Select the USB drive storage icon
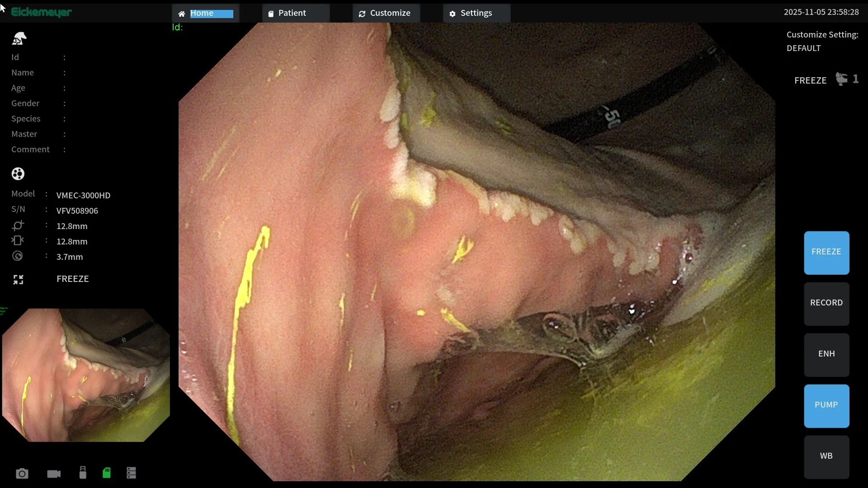This screenshot has height=488, width=868. pos(83,473)
